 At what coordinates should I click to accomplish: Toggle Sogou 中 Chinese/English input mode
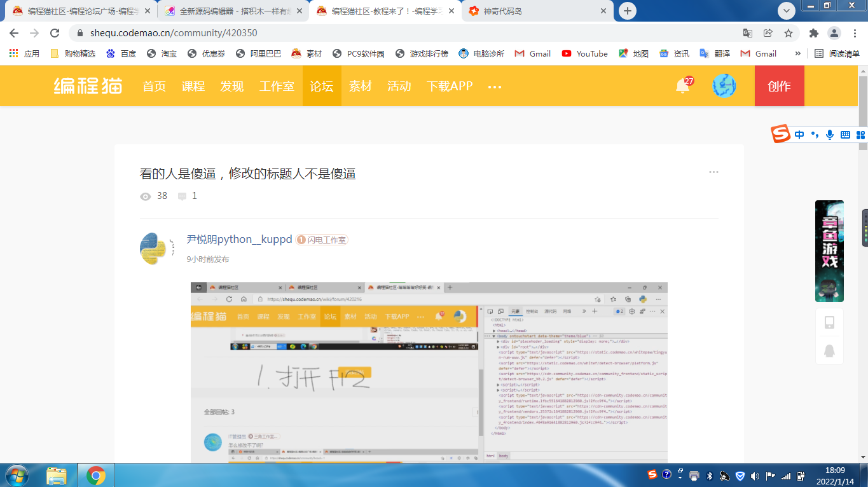(799, 135)
